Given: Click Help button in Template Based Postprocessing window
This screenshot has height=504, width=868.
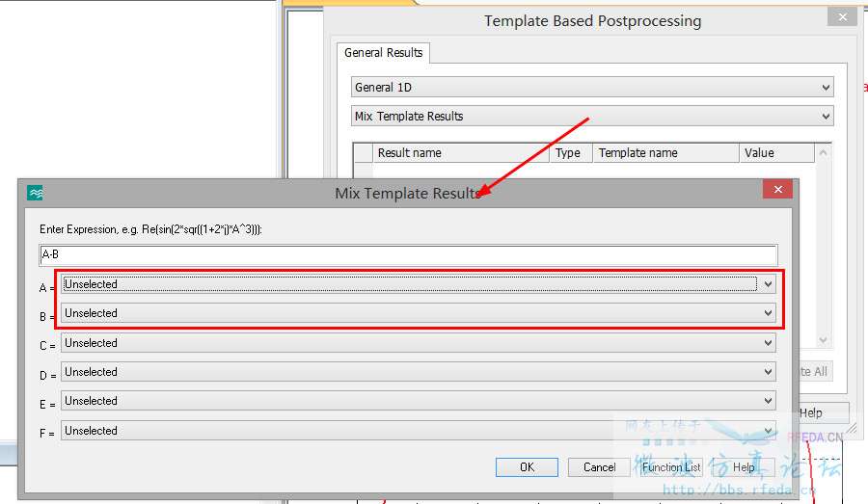Looking at the screenshot, I should 824,412.
